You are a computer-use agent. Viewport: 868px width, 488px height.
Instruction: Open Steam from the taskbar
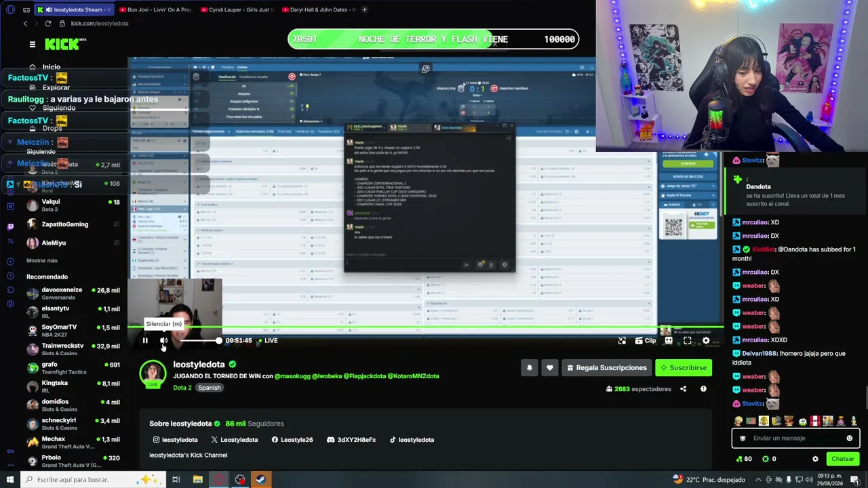tap(260, 480)
